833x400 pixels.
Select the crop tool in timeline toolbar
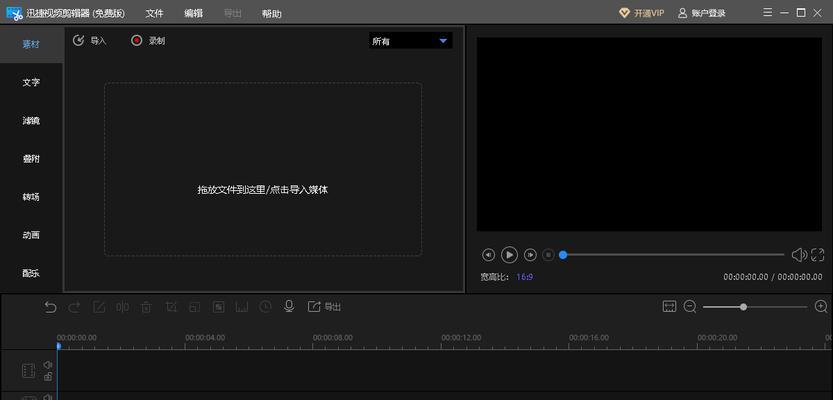171,307
